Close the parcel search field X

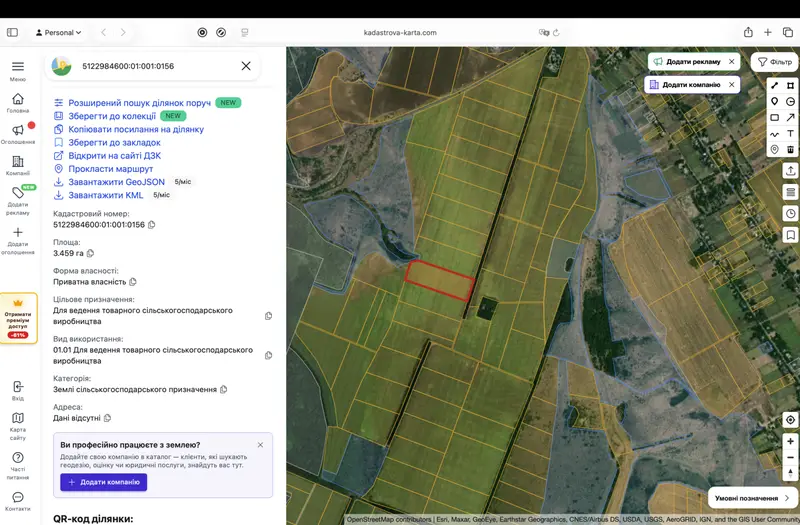[246, 66]
